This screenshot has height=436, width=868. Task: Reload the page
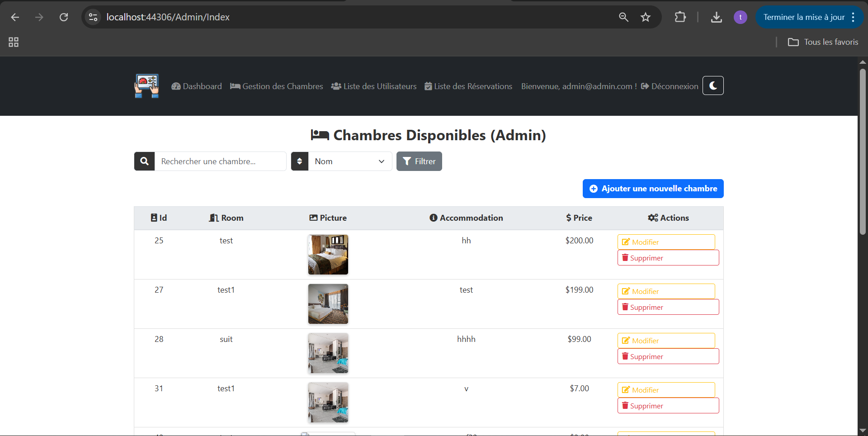coord(64,17)
